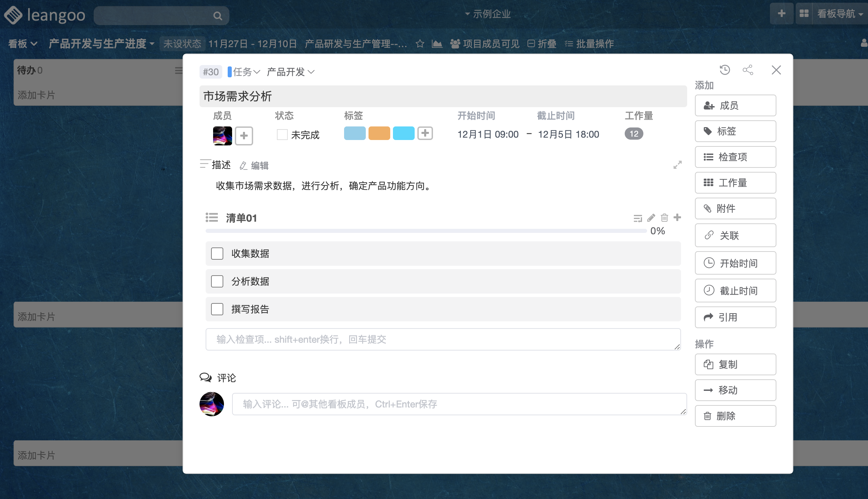Tick the 撰写报告 checkbox
The height and width of the screenshot is (499, 868).
(x=217, y=309)
